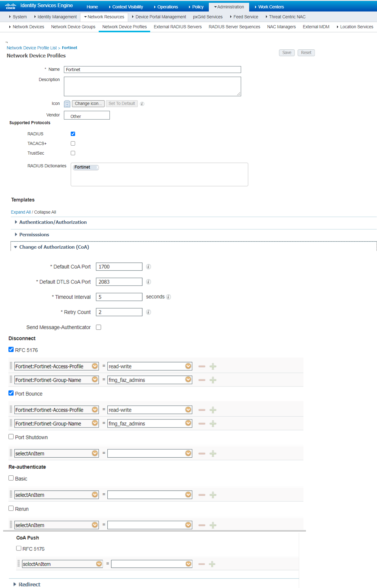
Task: Click the Expand All link
Action: [x=21, y=212]
